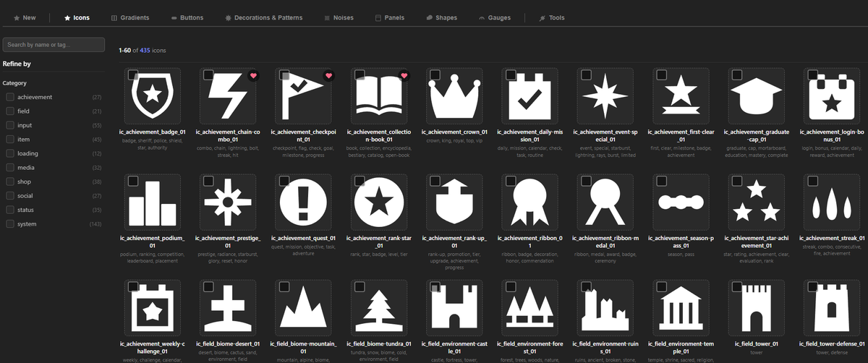Select checkbox on temple icon card
Screen dimensions: 868x363
pos(662,286)
